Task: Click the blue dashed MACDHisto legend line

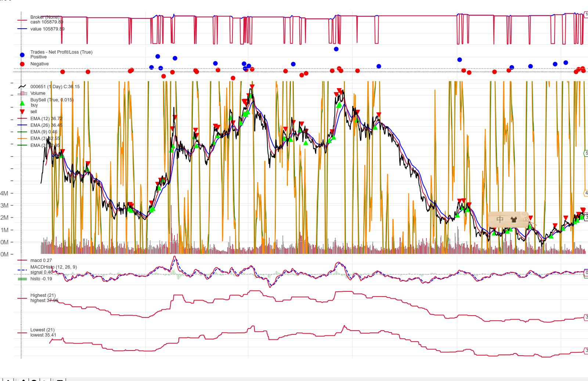Action: 22,270
